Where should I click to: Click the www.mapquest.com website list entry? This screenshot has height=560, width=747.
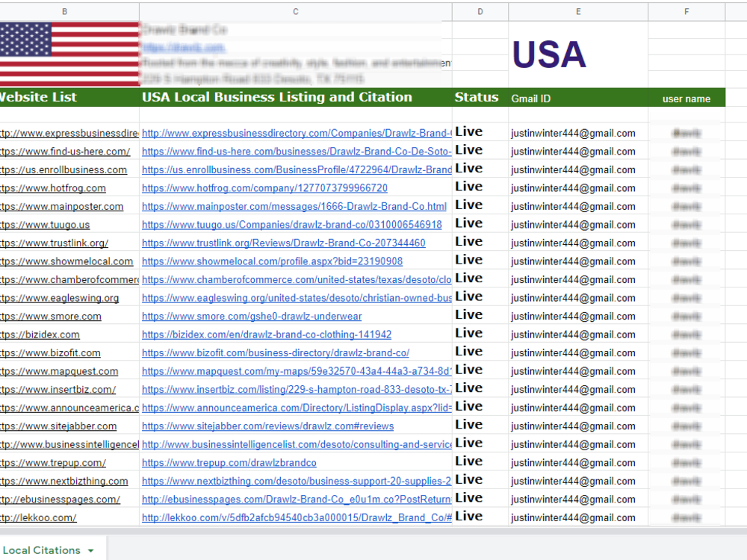(x=59, y=371)
